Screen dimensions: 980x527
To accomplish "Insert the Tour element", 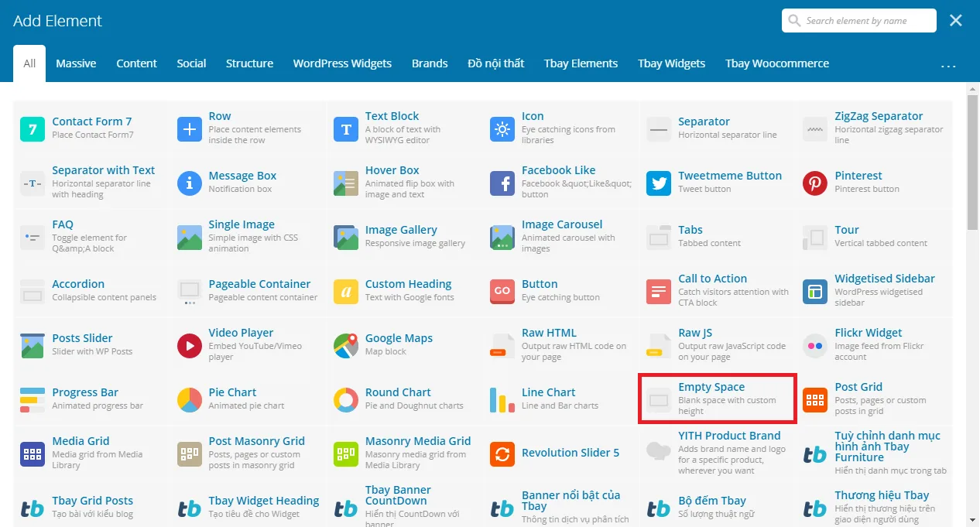I will pos(874,237).
